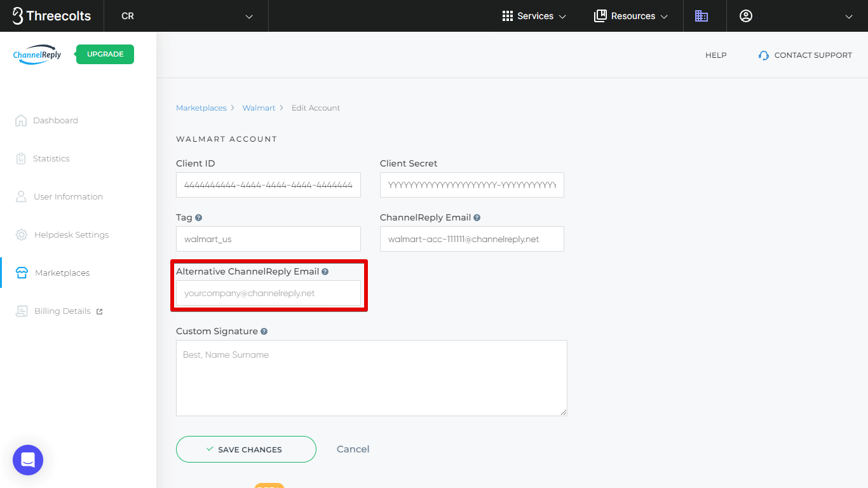
Task: Click the Marketplaces store icon
Action: click(22, 273)
